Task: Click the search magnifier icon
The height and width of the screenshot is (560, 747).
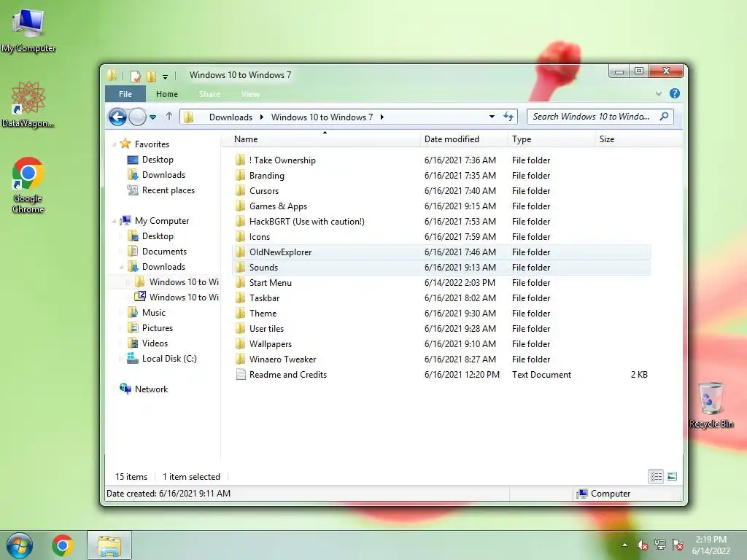Action: [x=664, y=116]
